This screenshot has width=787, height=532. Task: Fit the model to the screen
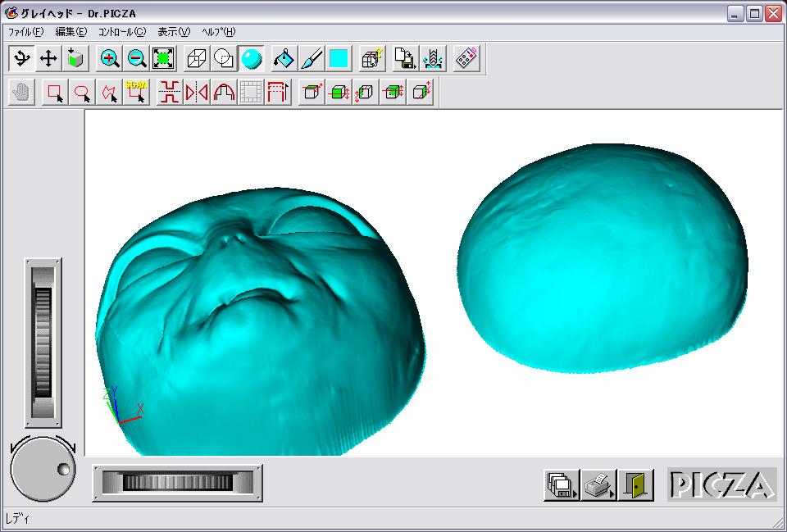163,59
